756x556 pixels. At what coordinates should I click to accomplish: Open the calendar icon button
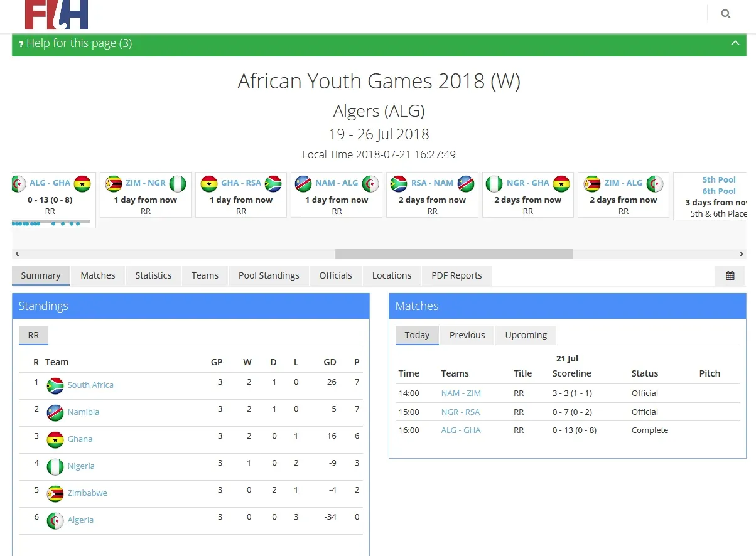pos(730,275)
